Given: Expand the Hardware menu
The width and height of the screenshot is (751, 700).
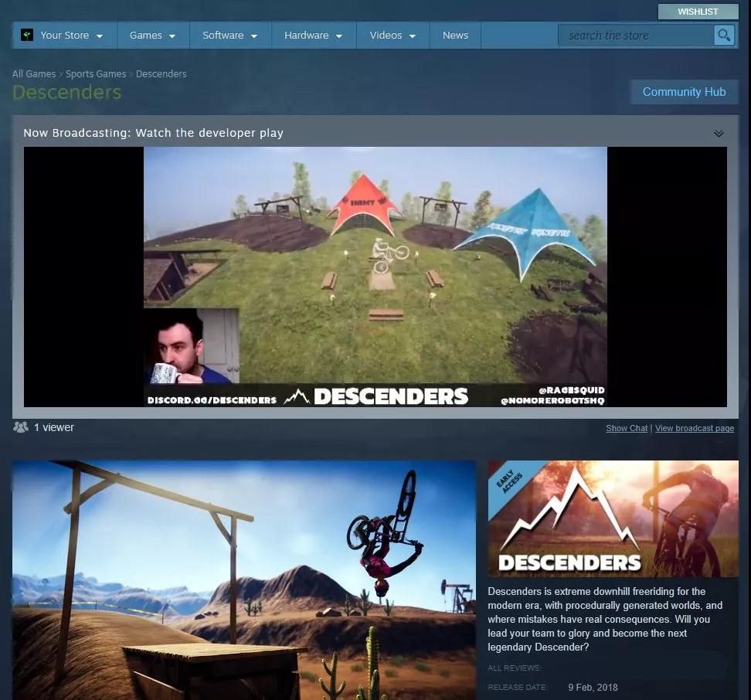Looking at the screenshot, I should pos(313,35).
